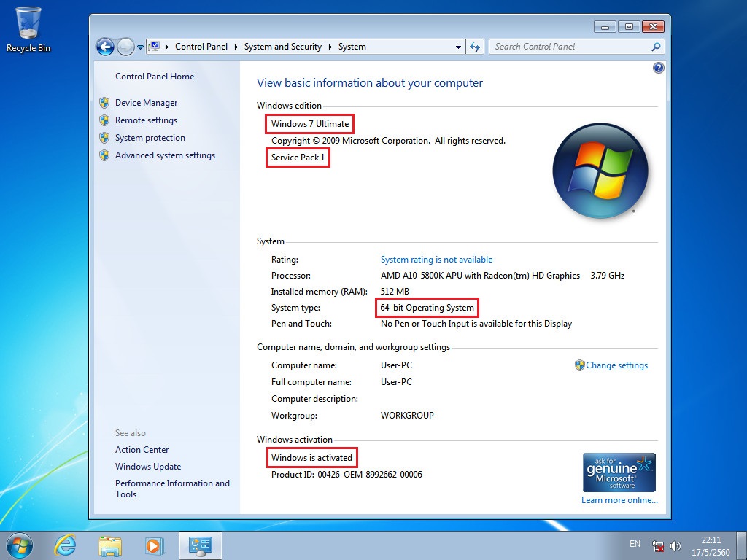747x560 pixels.
Task: Launch Windows Media Player from taskbar
Action: click(155, 545)
